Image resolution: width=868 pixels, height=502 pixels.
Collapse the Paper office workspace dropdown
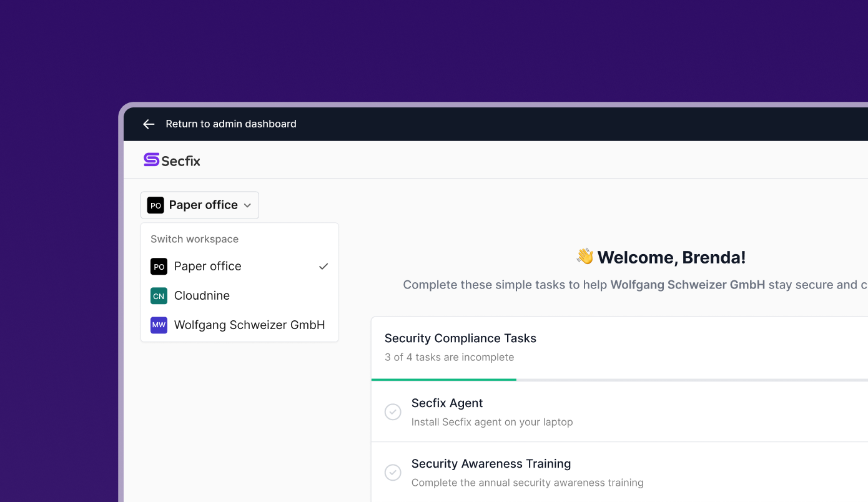point(200,205)
